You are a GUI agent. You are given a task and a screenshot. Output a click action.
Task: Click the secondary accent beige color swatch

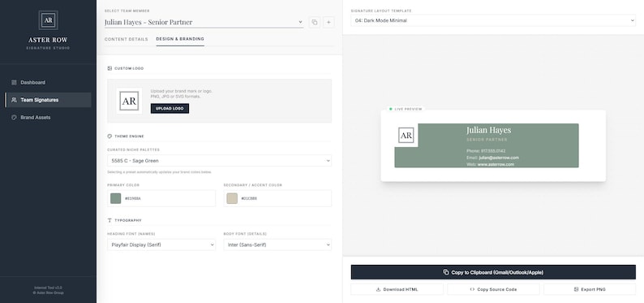(232, 198)
